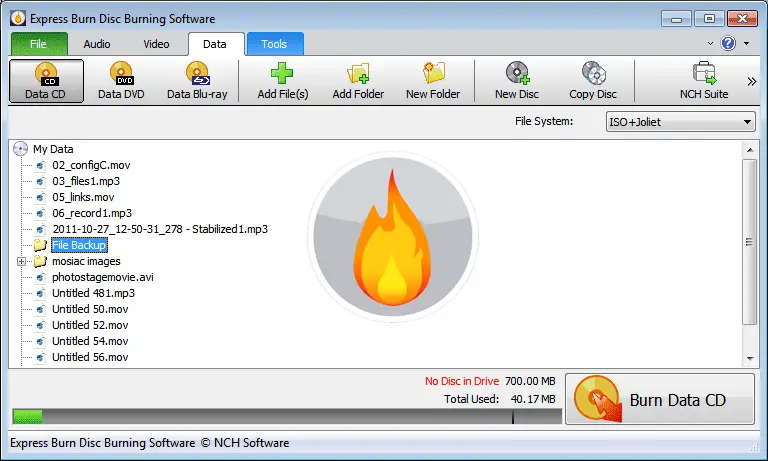Click the file list scrollbar up arrow
The height and width of the screenshot is (461, 768).
click(x=750, y=150)
